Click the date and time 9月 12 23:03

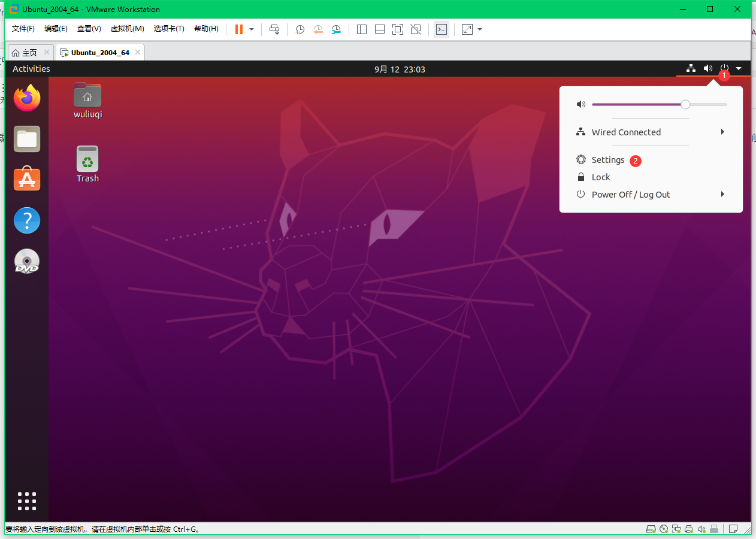click(x=400, y=69)
